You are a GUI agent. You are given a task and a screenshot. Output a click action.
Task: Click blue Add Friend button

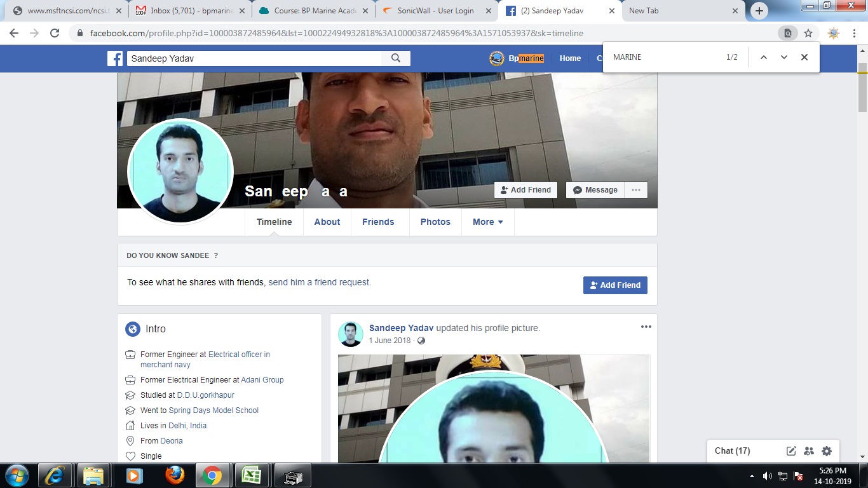coord(615,285)
